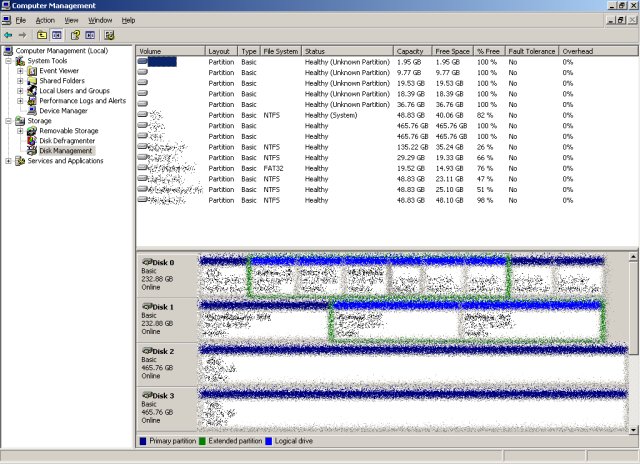
Task: Click the volume icon of the 1.95 GB partition
Action: (142, 62)
